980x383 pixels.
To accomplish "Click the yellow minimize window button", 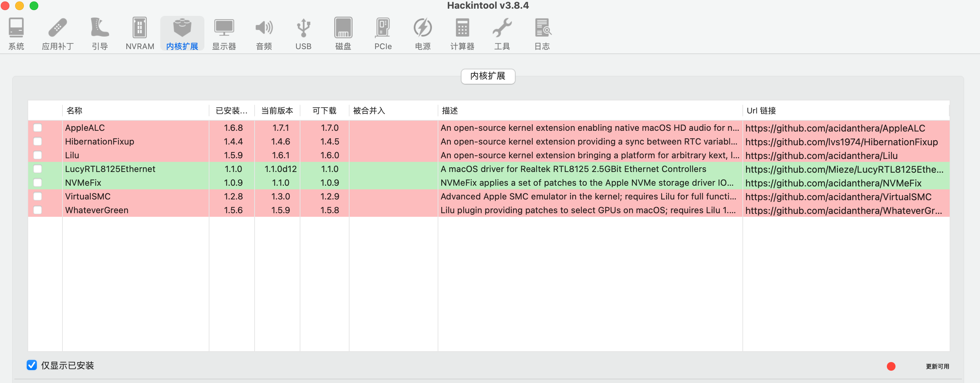I will point(19,6).
